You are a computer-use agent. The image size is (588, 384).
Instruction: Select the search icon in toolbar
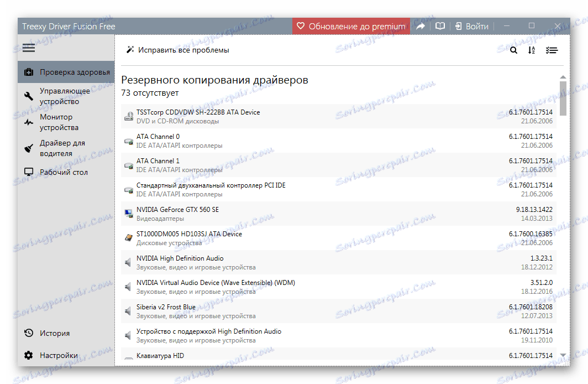point(513,50)
